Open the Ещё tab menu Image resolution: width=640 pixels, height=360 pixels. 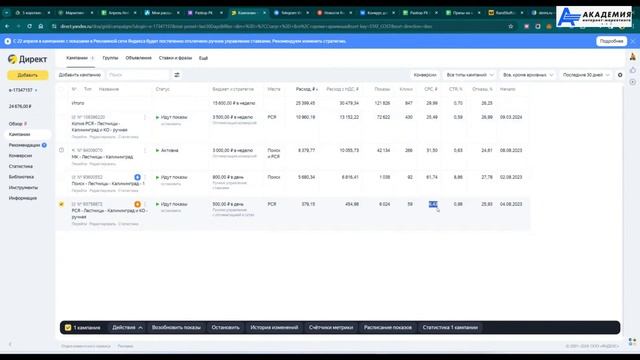click(x=203, y=58)
